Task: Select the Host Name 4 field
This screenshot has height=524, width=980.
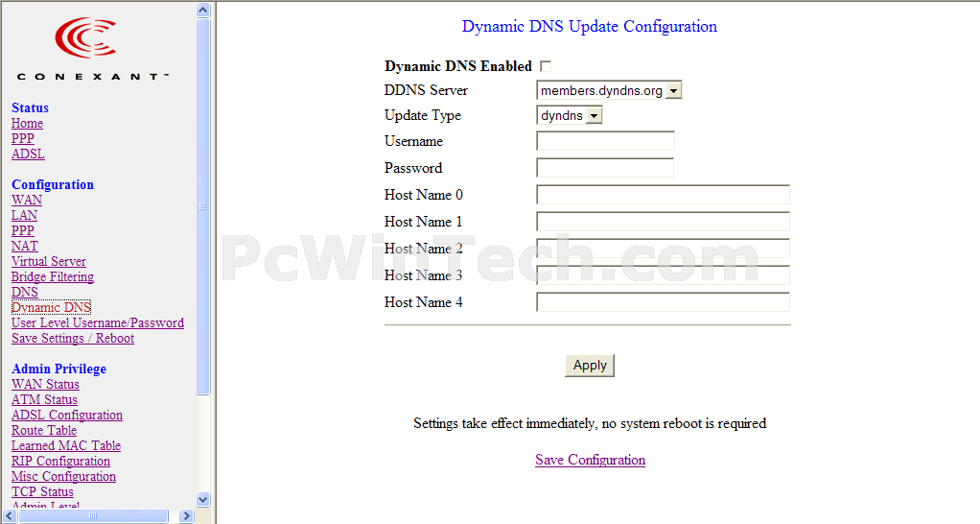Action: point(663,302)
